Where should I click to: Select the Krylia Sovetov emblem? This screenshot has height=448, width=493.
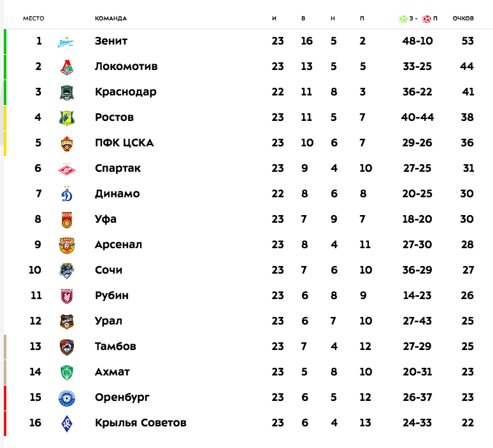(67, 423)
